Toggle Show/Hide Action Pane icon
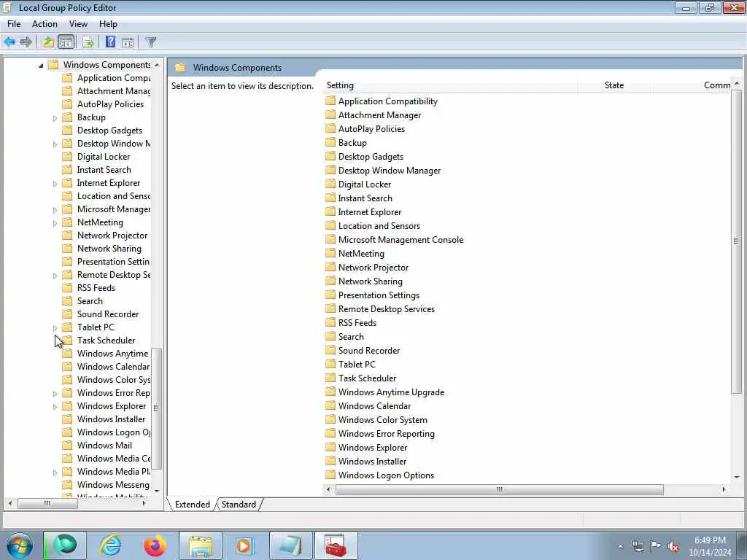The image size is (747, 560). (x=128, y=42)
